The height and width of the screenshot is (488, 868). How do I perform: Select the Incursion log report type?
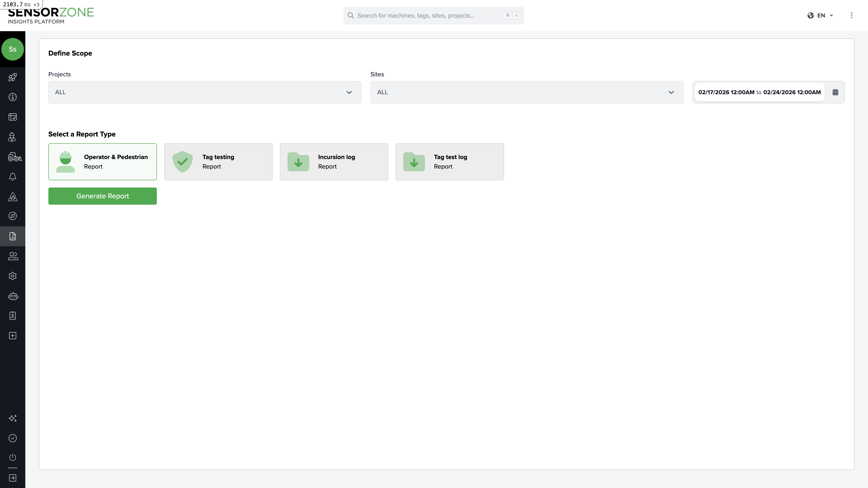[334, 162]
